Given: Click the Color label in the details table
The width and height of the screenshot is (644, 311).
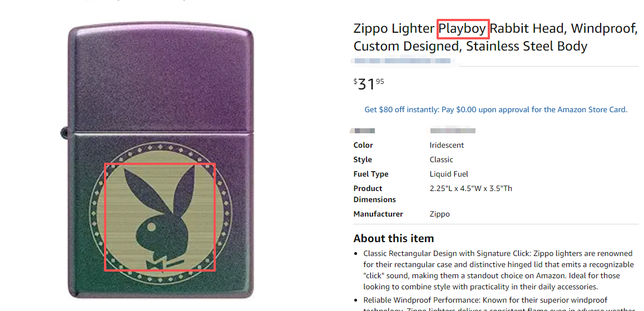Looking at the screenshot, I should [363, 145].
